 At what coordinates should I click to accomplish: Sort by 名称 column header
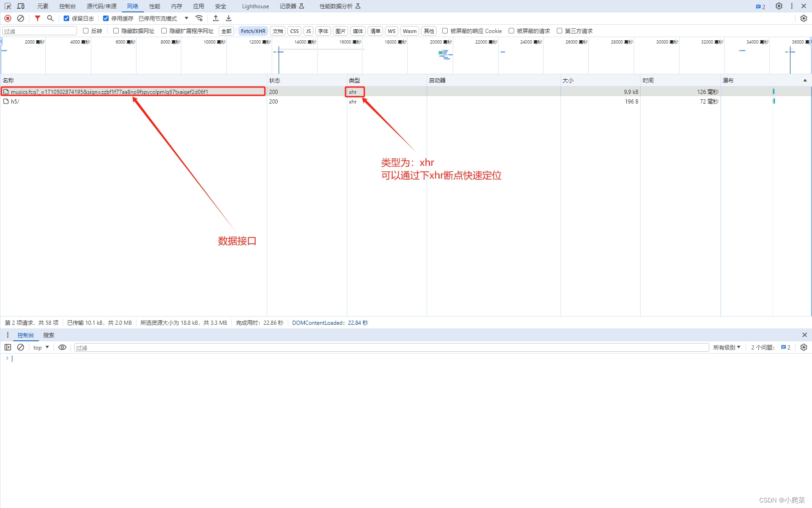click(x=133, y=80)
